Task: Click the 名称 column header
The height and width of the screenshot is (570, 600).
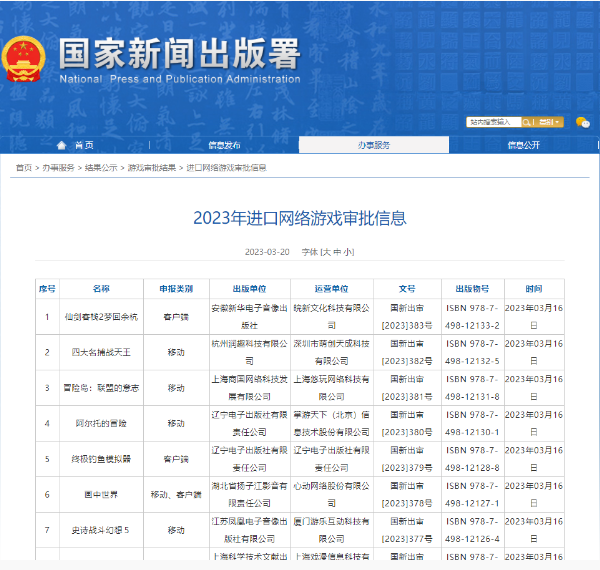Action: tap(101, 289)
